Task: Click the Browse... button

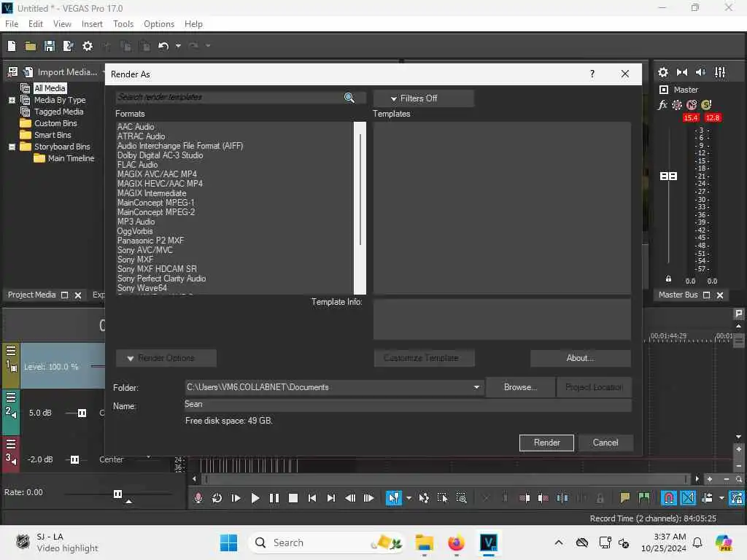Action: tap(520, 387)
